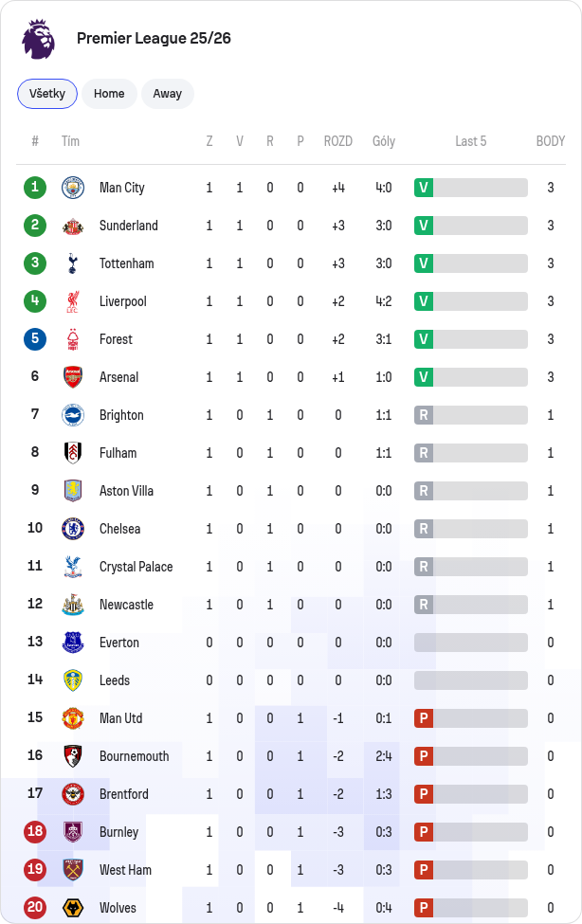The height and width of the screenshot is (924, 582).
Task: Switch to the Home table tab
Action: [x=109, y=94]
